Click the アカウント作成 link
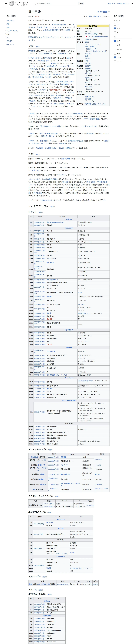 tap(117, 4)
